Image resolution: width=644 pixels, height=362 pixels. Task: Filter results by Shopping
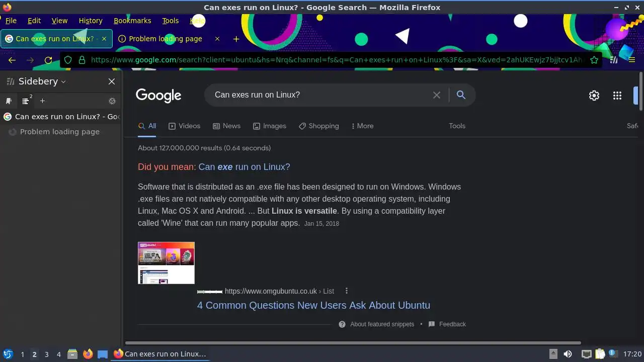(x=318, y=126)
